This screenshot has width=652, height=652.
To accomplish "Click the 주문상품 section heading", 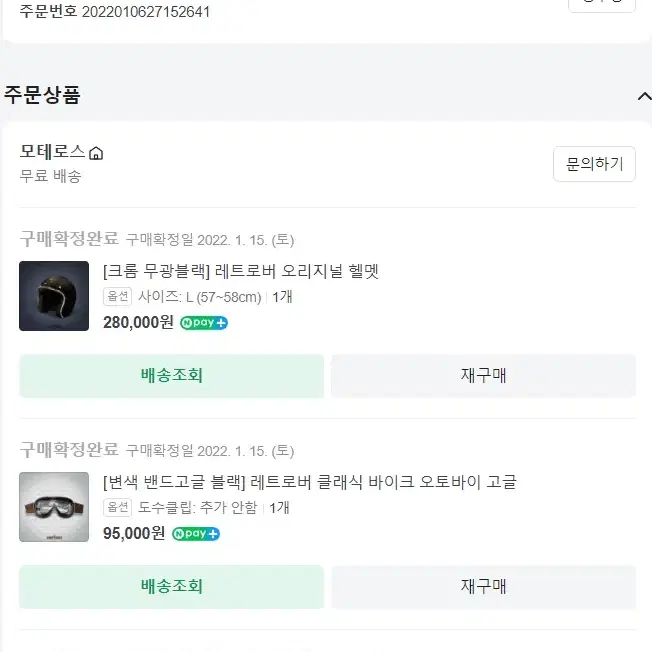I will point(42,95).
